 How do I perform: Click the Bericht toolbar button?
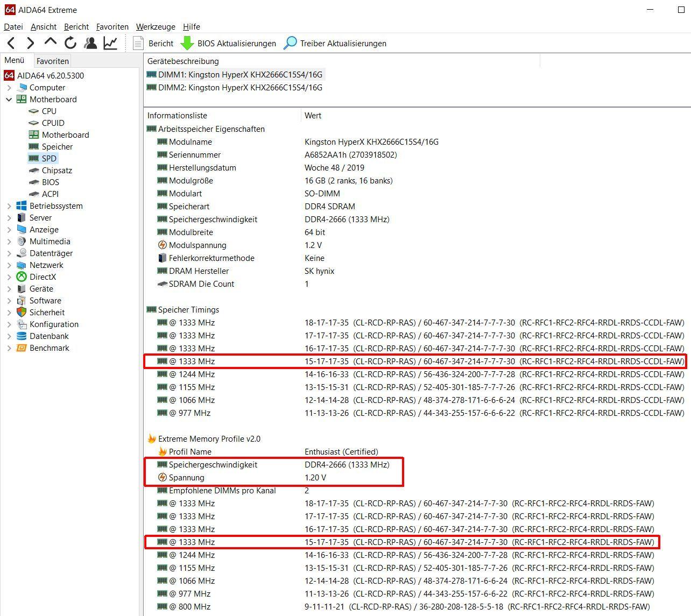tap(153, 43)
